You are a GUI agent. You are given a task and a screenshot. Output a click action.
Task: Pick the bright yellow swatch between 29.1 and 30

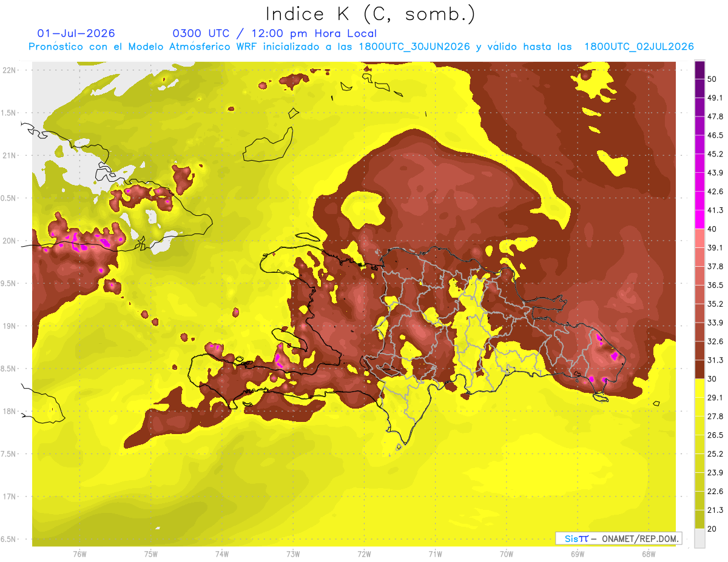[x=699, y=388]
